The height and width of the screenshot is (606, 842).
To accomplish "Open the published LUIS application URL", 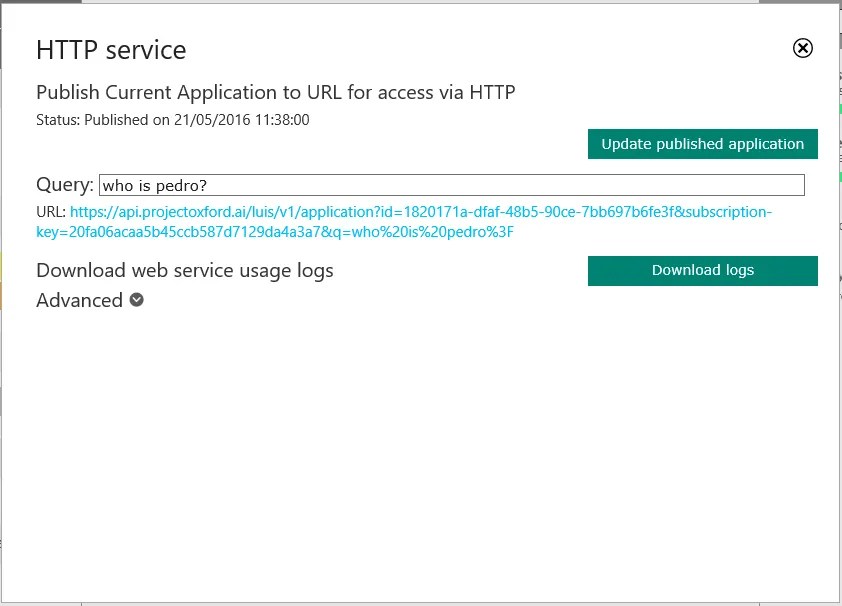I will tap(404, 222).
